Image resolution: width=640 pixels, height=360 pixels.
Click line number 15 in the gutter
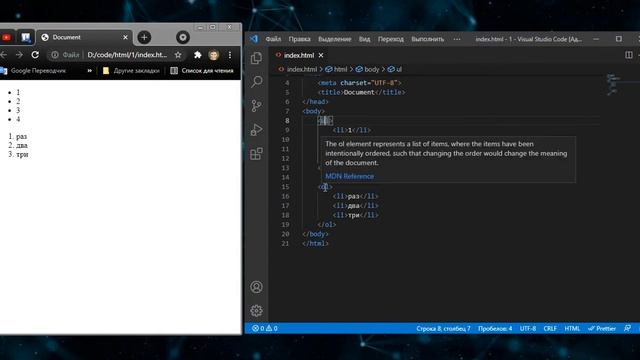coord(285,187)
